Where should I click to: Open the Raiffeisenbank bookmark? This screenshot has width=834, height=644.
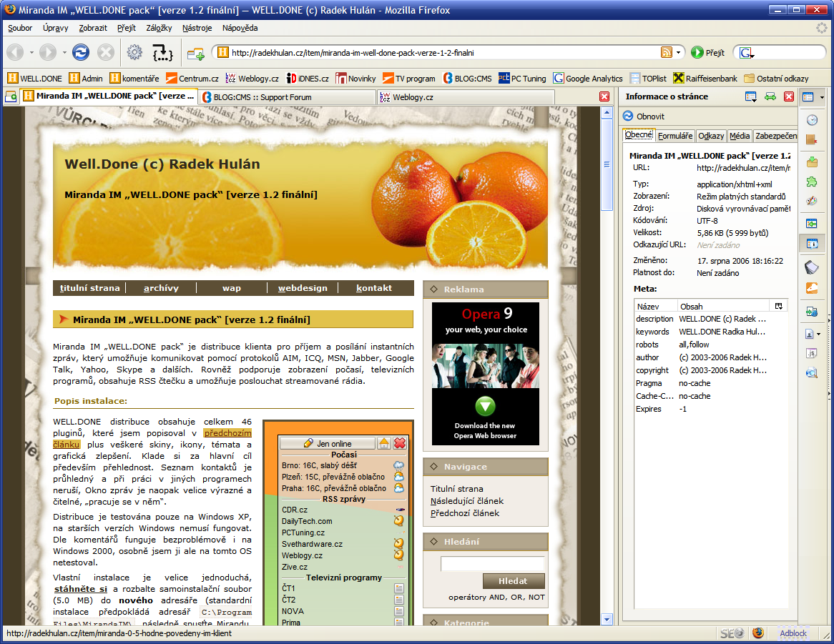click(705, 79)
